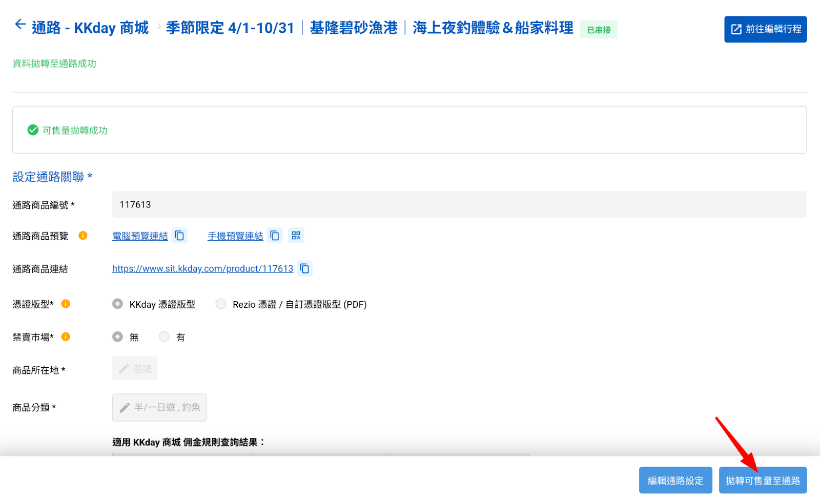Open 手機預覽連結 link

tap(235, 236)
